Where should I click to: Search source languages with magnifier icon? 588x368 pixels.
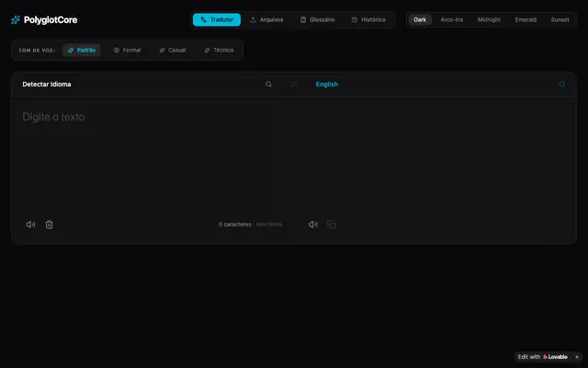(x=269, y=85)
